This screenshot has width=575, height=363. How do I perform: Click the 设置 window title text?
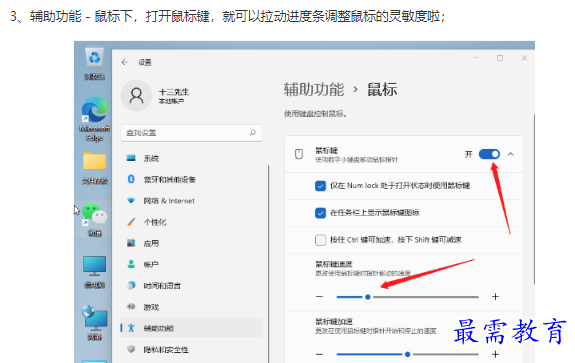tap(145, 62)
